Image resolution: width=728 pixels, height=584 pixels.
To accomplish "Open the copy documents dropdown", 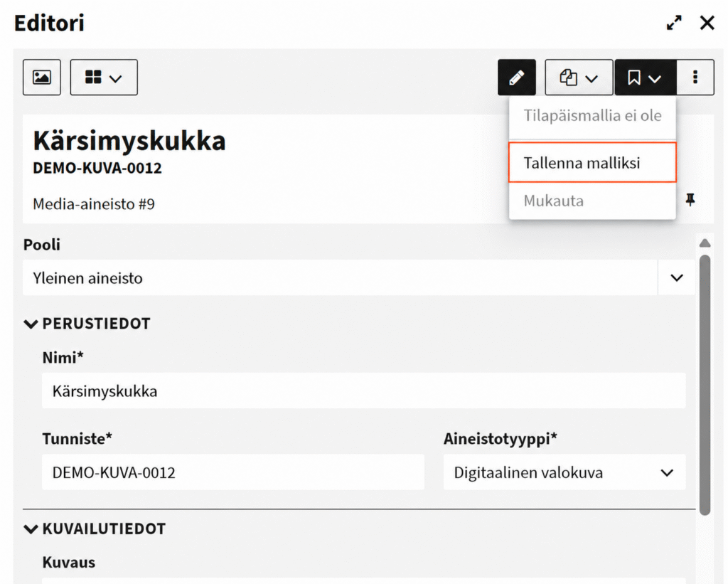I will (x=579, y=77).
